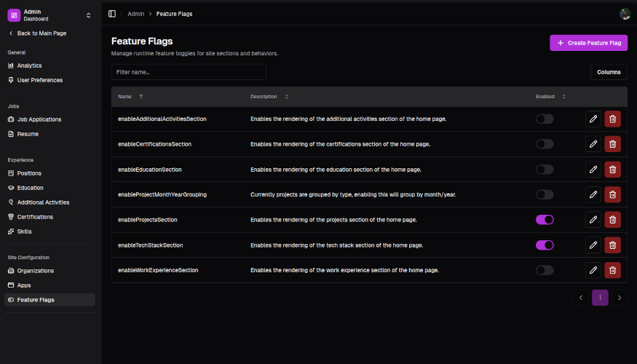Disable the enableProjectsSection toggle
The width and height of the screenshot is (637, 364).
[545, 220]
